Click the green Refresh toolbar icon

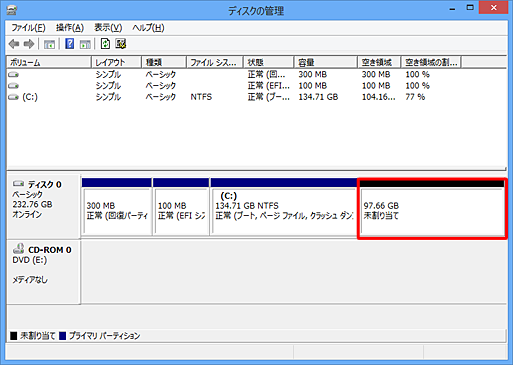pyautogui.click(x=105, y=44)
